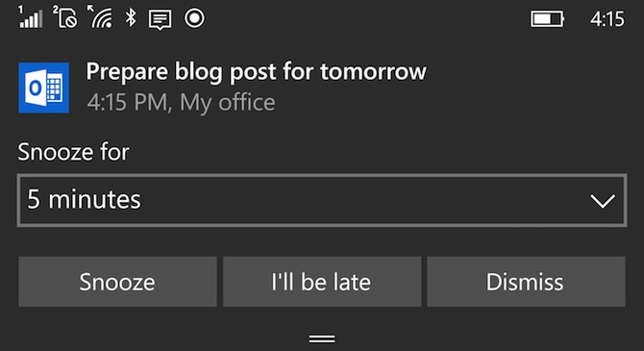Tap the Outlook calendar app icon
This screenshot has width=644, height=351.
tap(44, 88)
